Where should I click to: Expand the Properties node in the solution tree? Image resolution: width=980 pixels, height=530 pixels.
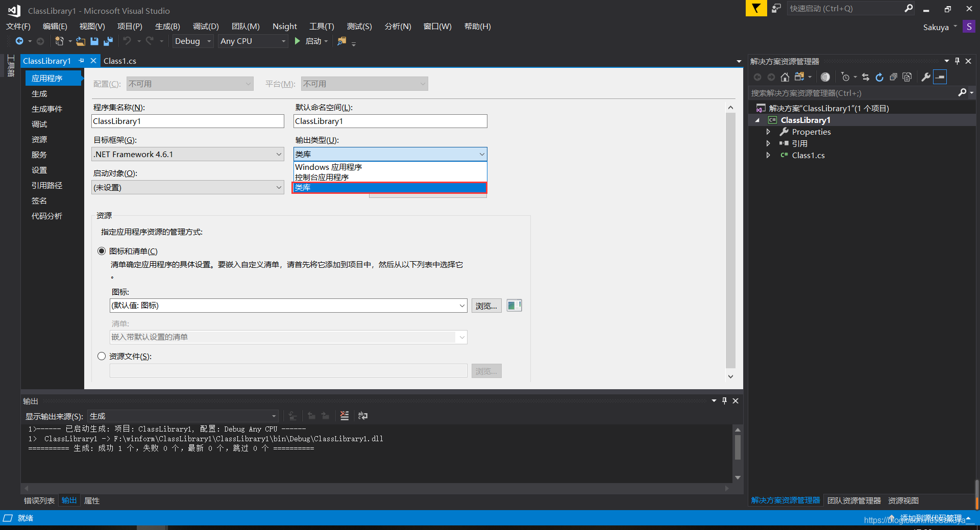tap(768, 132)
